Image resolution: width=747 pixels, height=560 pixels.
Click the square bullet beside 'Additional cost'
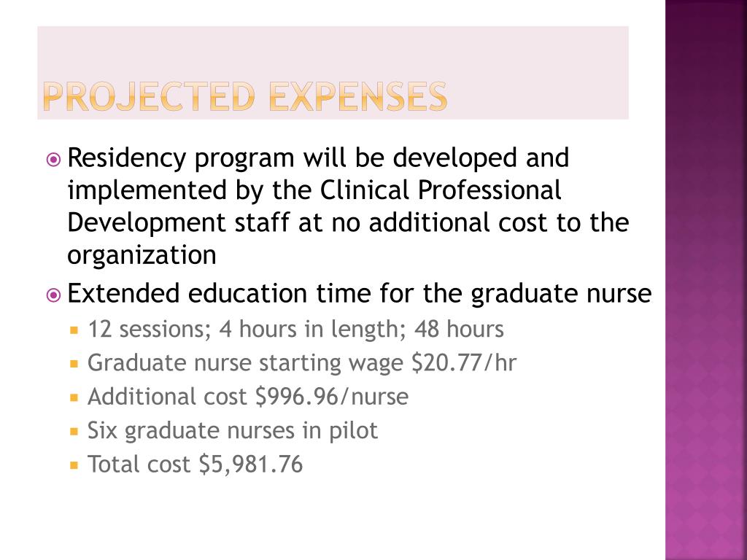(x=74, y=397)
